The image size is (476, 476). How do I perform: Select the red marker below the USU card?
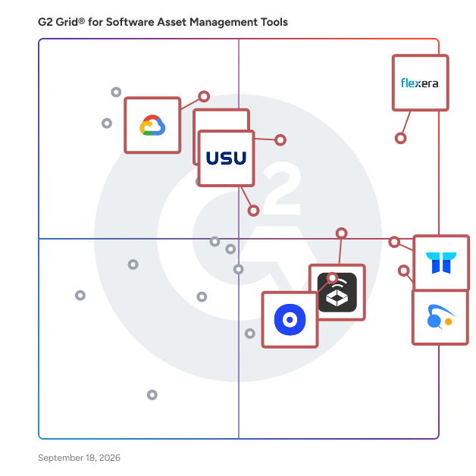pyautogui.click(x=253, y=211)
